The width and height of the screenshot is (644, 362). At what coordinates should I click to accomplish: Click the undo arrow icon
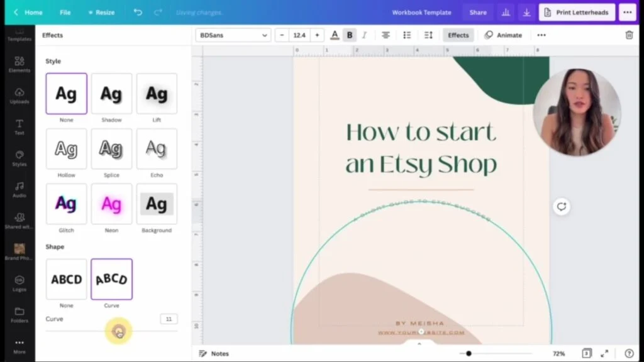click(x=137, y=11)
